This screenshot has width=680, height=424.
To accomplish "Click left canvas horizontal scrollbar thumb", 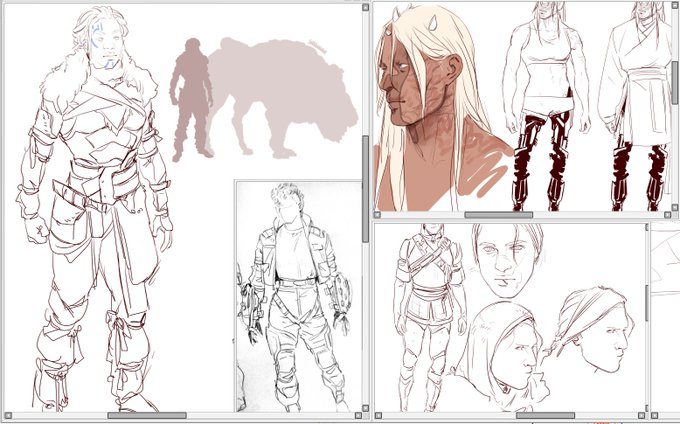I will coord(147,415).
